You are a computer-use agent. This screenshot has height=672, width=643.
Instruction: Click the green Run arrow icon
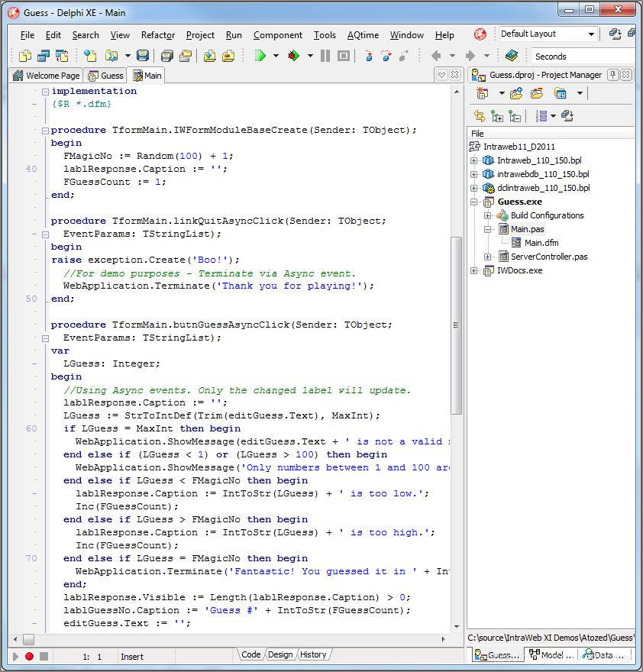[x=260, y=56]
